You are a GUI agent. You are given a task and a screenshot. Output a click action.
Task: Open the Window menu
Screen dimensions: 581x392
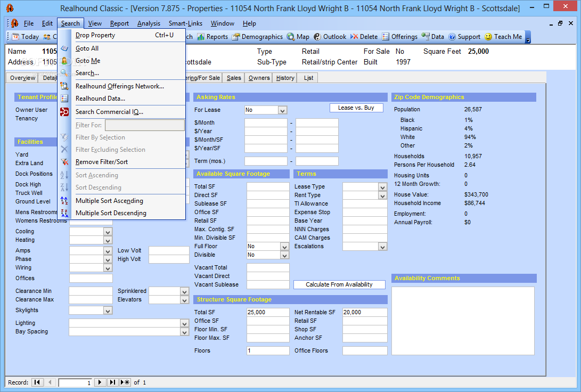tap(222, 23)
